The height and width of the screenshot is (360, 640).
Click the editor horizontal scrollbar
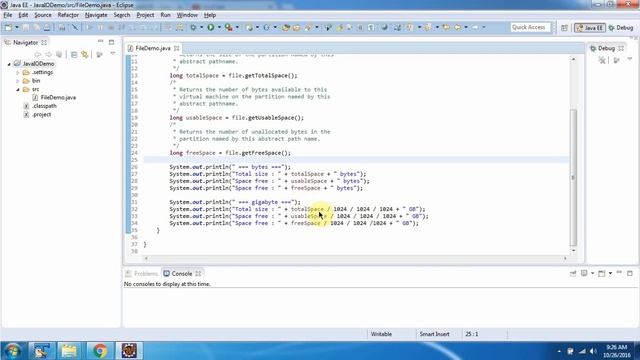(356, 258)
